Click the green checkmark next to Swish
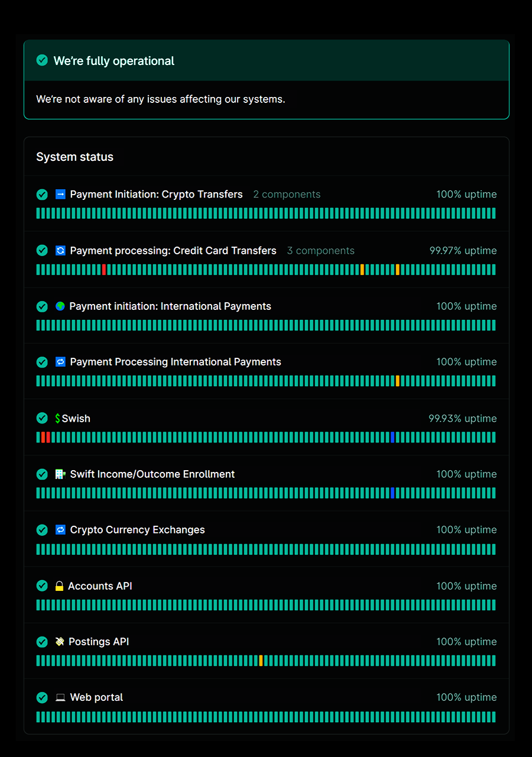 [x=42, y=418]
